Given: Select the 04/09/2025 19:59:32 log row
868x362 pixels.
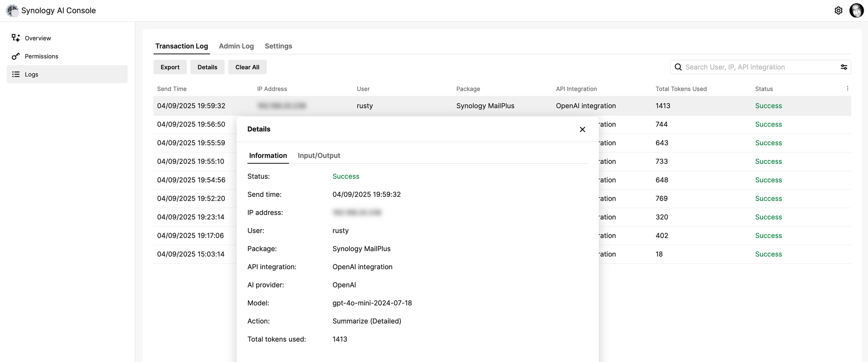Looking at the screenshot, I should pos(502,106).
